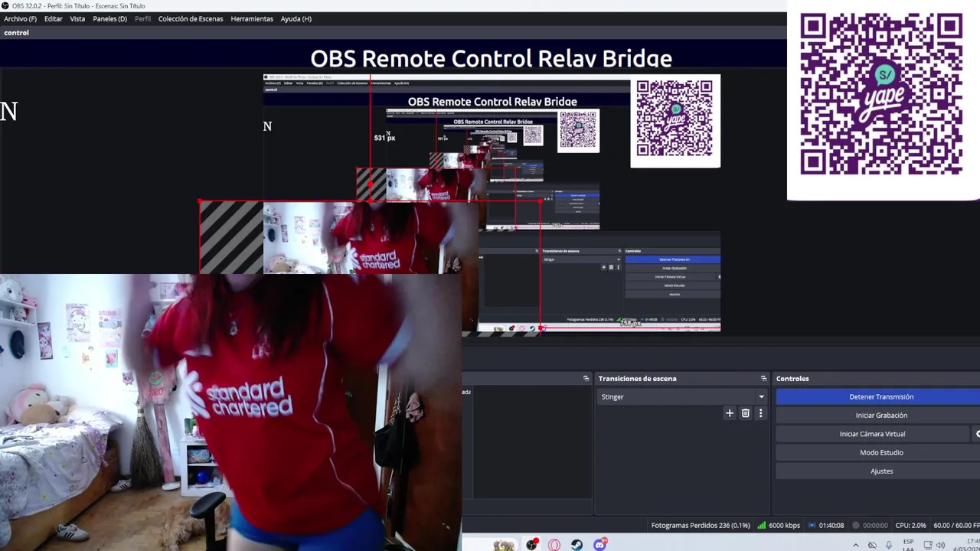Image resolution: width=980 pixels, height=551 pixels.
Task: Open the Colección de Escenas menu
Action: tap(191, 18)
